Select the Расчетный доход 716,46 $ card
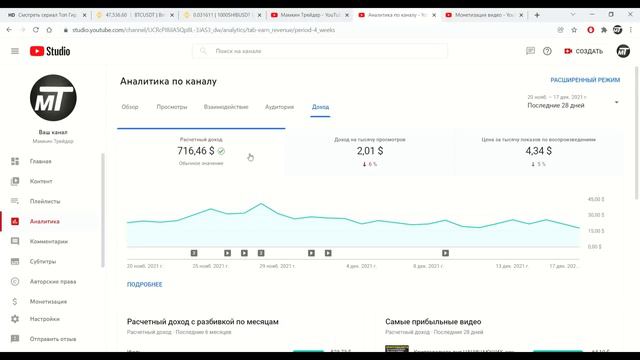Viewport: 640px width, 360px height. click(201, 151)
